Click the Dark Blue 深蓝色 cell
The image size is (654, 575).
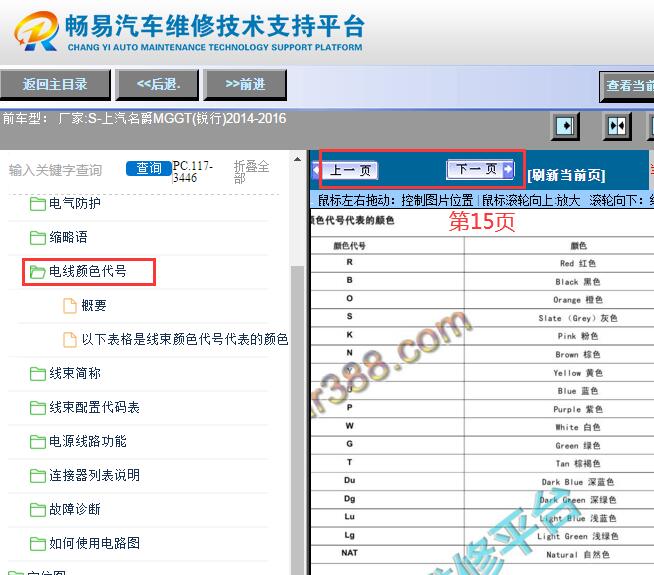coord(578,482)
